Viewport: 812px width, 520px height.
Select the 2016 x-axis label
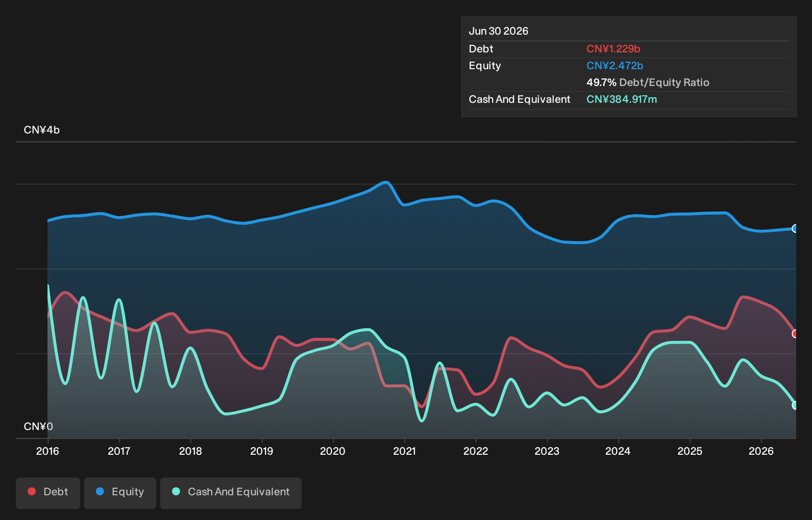47,451
